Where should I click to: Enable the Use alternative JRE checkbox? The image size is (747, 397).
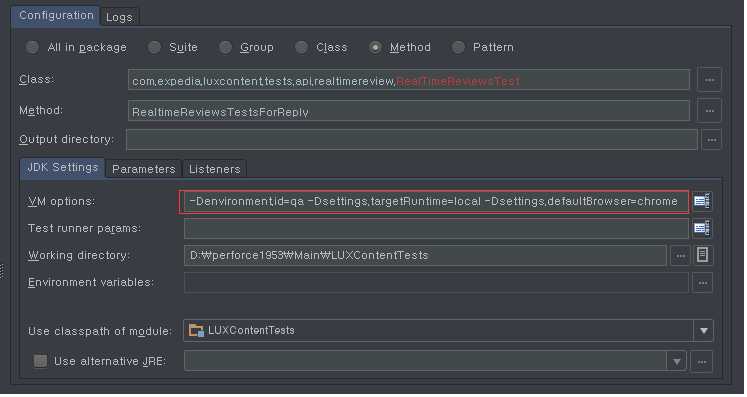(40, 361)
